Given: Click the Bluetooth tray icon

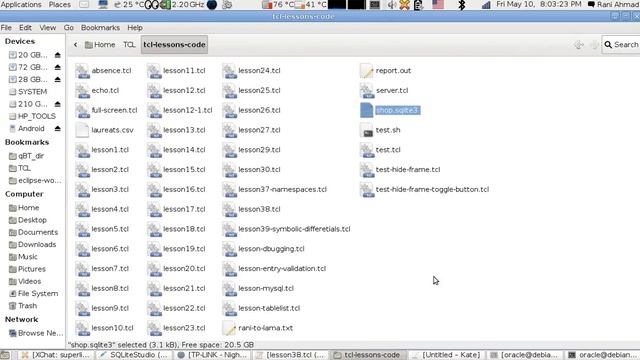Looking at the screenshot, I should [462, 5].
